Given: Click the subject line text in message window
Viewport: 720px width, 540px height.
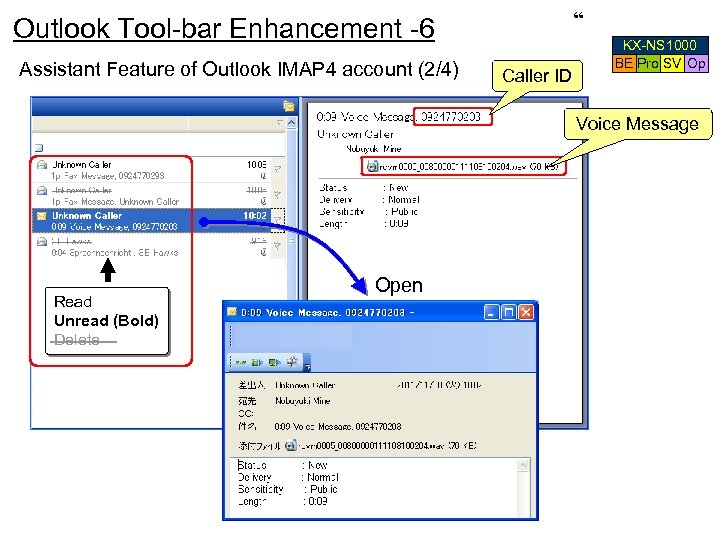Looking at the screenshot, I should [338, 427].
